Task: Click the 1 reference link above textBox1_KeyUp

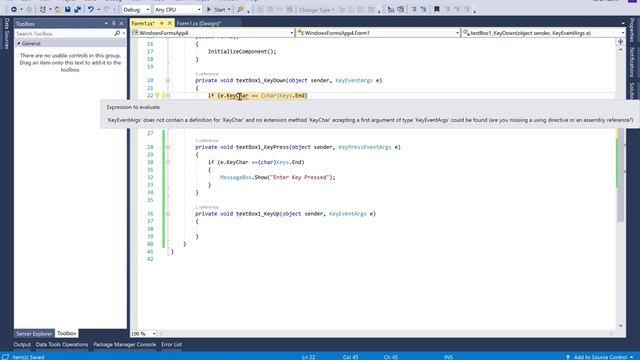Action: pos(207,207)
